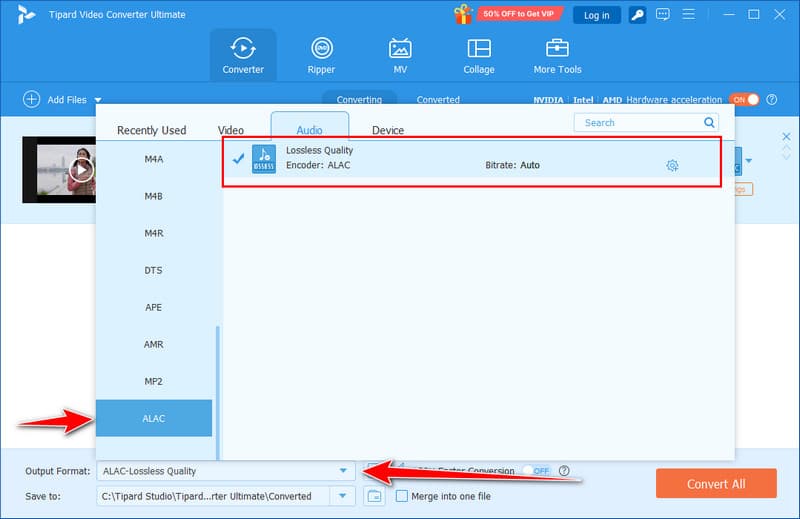800x519 pixels.
Task: Click the key registration icon
Action: 637,15
